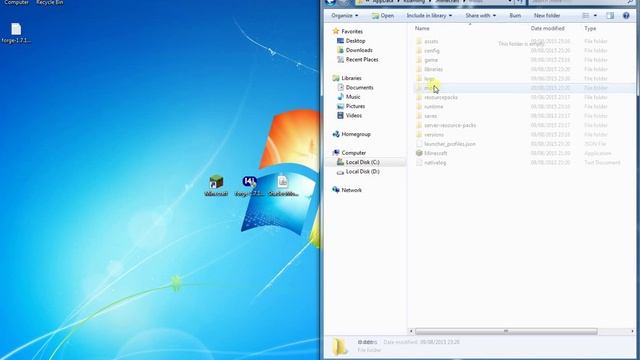Image resolution: width=640 pixels, height=360 pixels.
Task: Select the forge installer icon on desktop center
Action: point(249,186)
